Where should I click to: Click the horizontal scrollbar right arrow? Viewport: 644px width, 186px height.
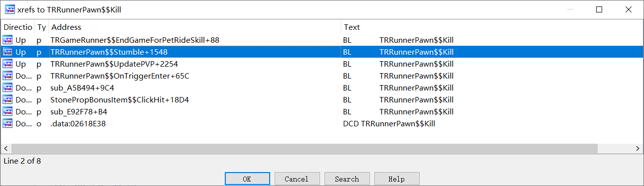638,149
